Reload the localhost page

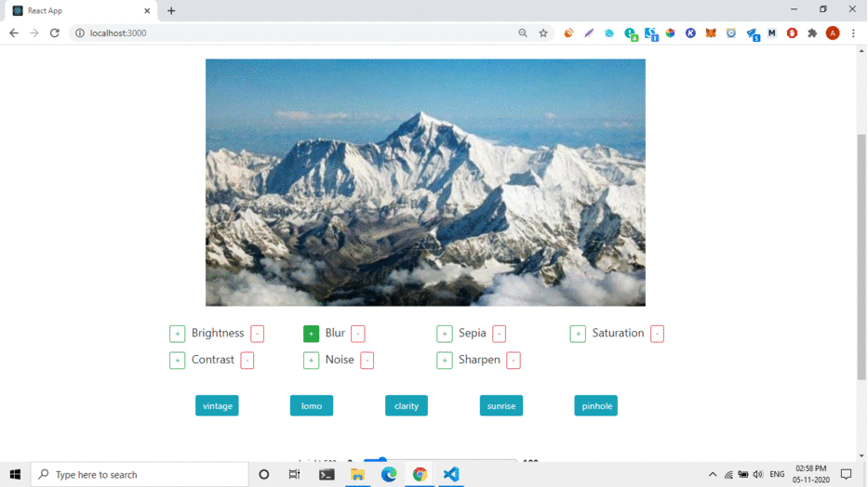(x=54, y=33)
